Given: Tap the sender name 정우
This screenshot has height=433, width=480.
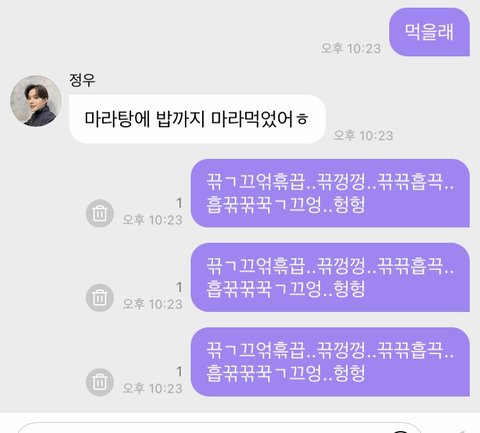Looking at the screenshot, I should [82, 80].
